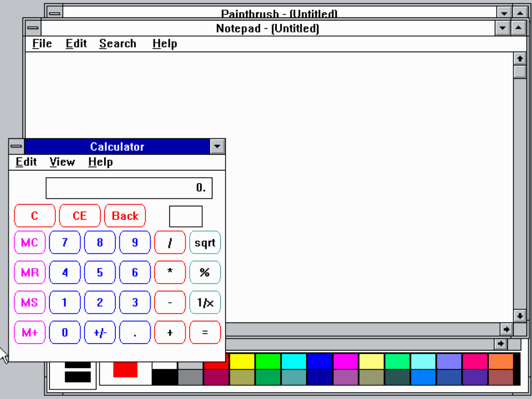The image size is (532, 399).
Task: Click the M+ memory add key
Action: [x=30, y=332]
